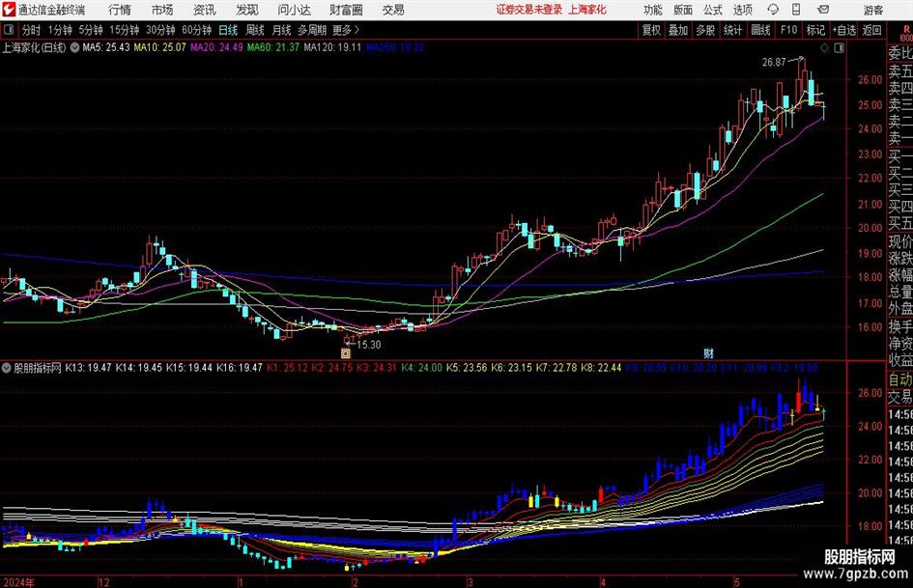This screenshot has width=913, height=588.
Task: Click the 游客 guest account label
Action: (873, 10)
